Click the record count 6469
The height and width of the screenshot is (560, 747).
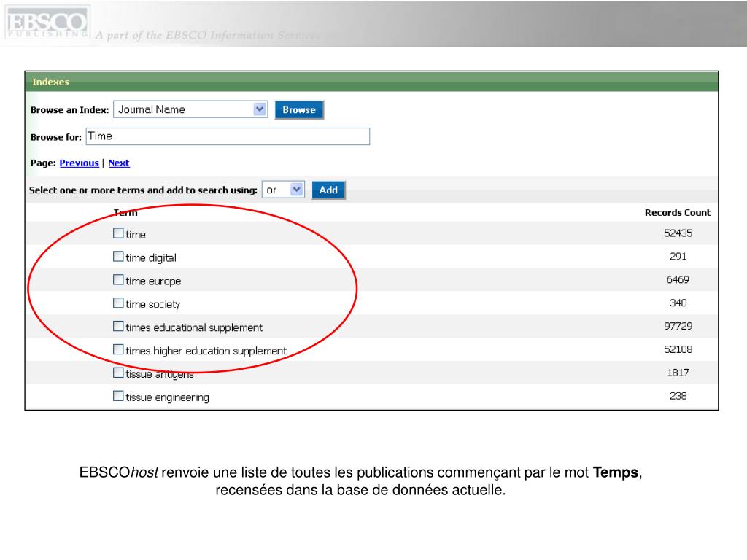pos(678,279)
